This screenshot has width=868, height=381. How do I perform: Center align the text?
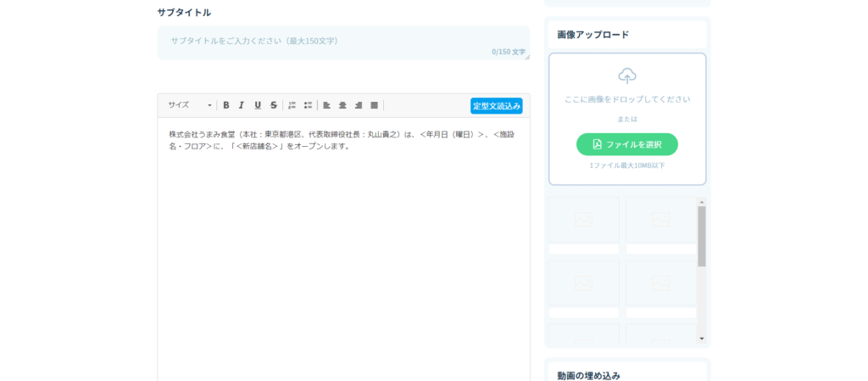point(342,105)
